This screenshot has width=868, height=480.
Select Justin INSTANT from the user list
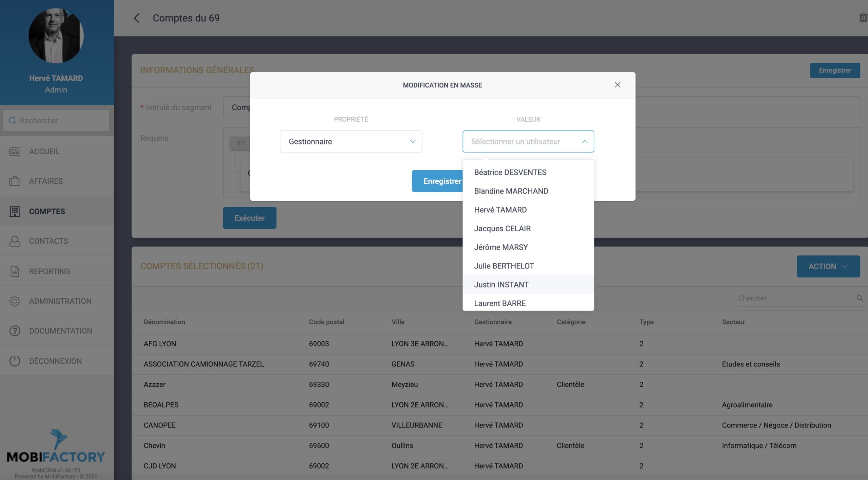pyautogui.click(x=501, y=285)
